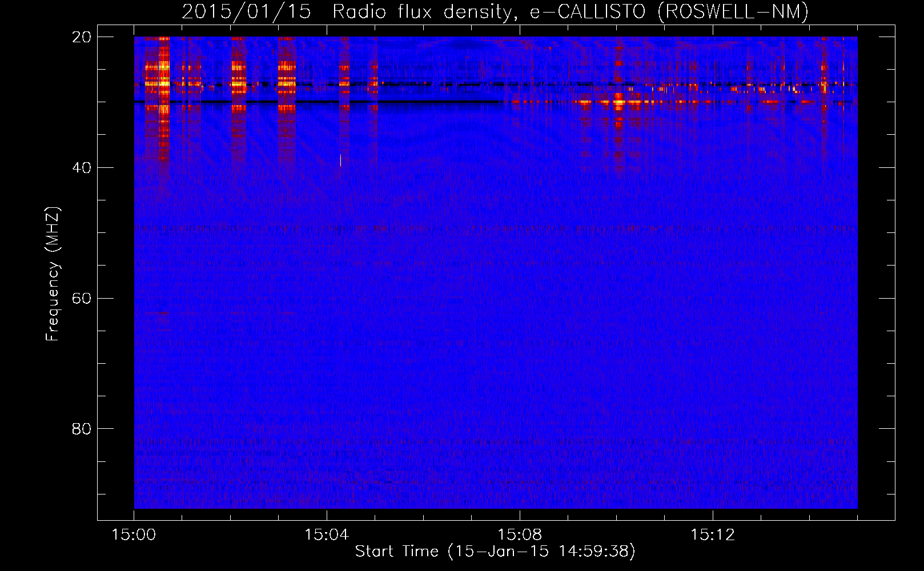
Task: Click the '15:08' time tick label
Action: [x=520, y=534]
